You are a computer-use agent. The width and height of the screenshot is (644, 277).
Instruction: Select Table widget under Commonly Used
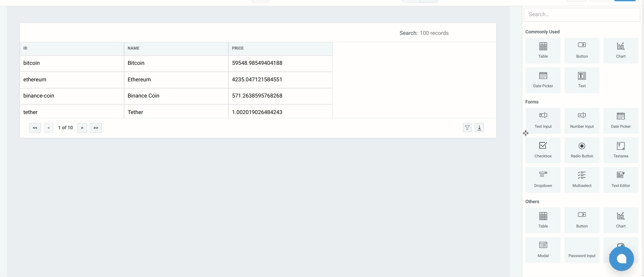tap(543, 50)
